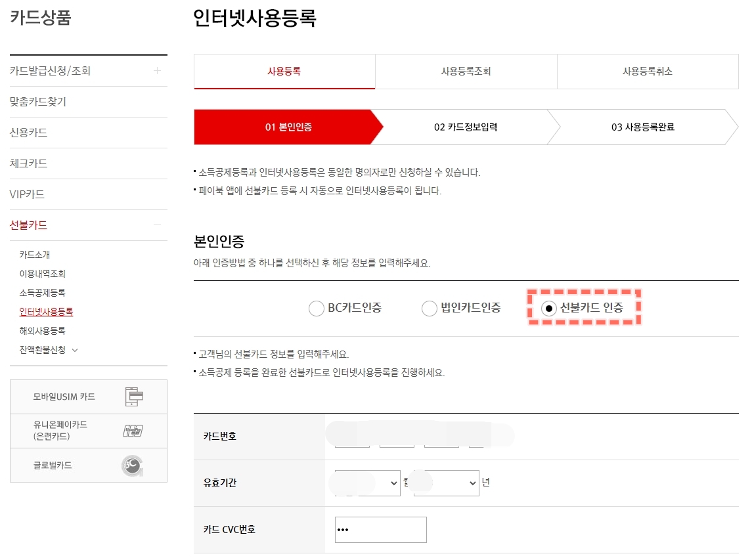This screenshot has width=752, height=560.
Task: Switch to the 사용등록조회 tab
Action: coord(466,71)
